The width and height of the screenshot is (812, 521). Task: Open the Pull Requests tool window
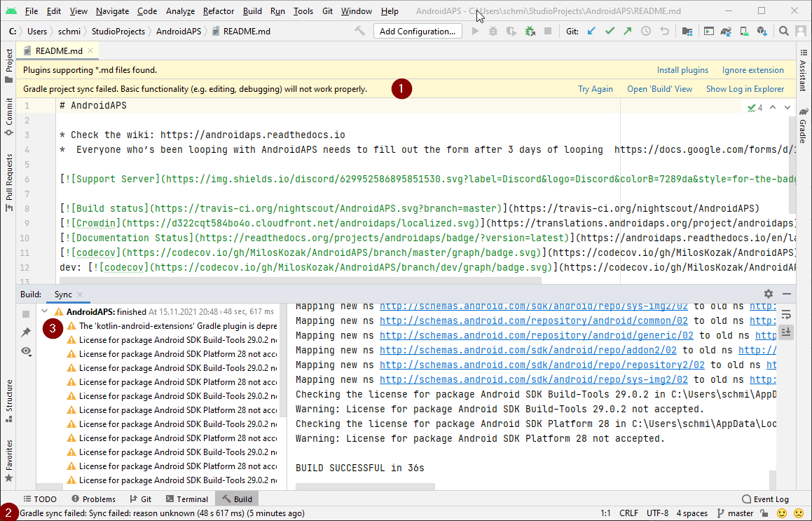tap(8, 182)
